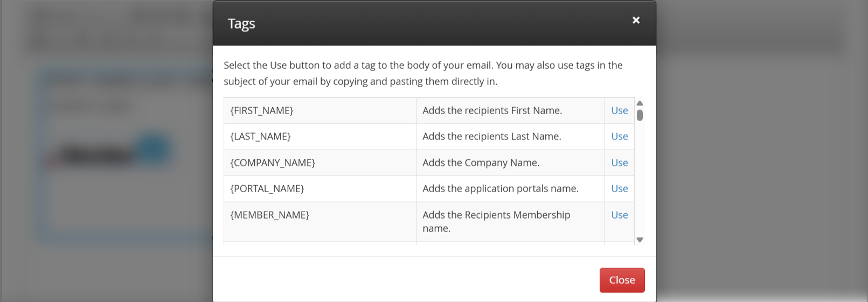Use the PORTAL_NAME tag
Viewport: 868px width, 302px height.
(619, 189)
